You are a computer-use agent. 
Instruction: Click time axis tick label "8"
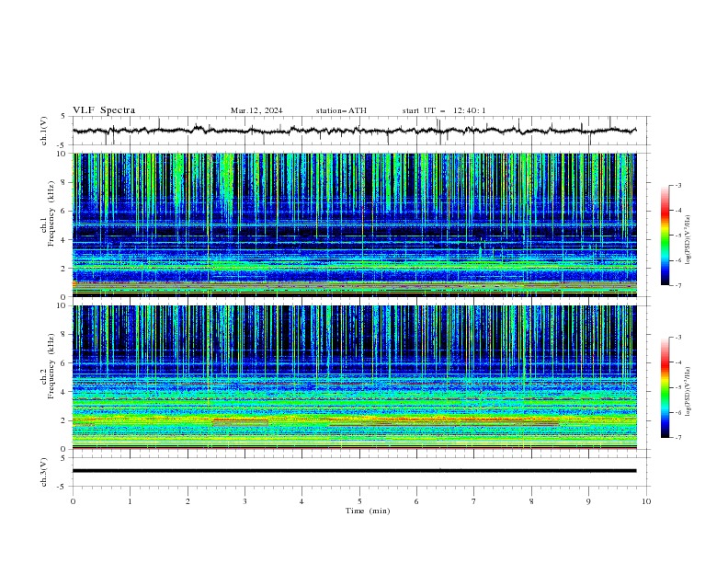coord(531,501)
